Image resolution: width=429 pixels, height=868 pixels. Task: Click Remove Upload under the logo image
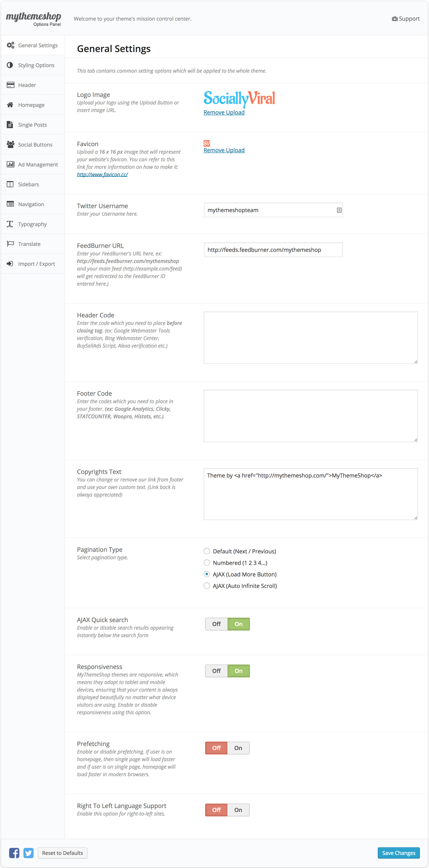[224, 113]
